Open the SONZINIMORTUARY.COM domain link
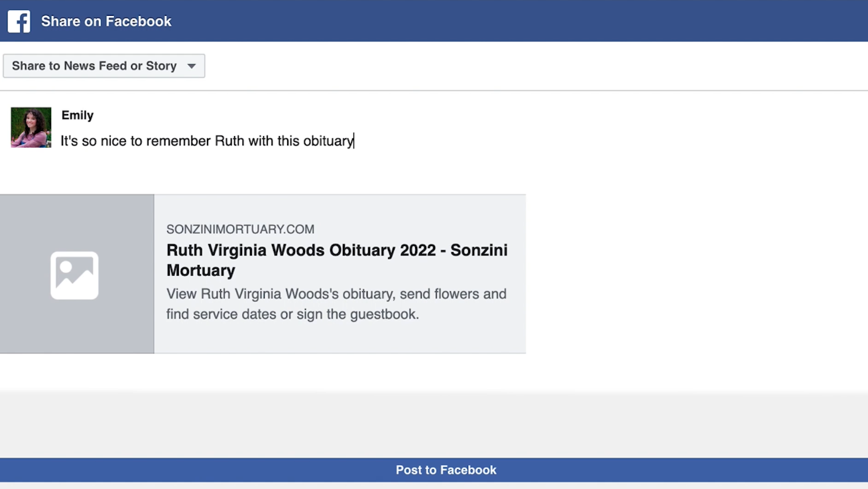Image resolution: width=868 pixels, height=489 pixels. 240,230
